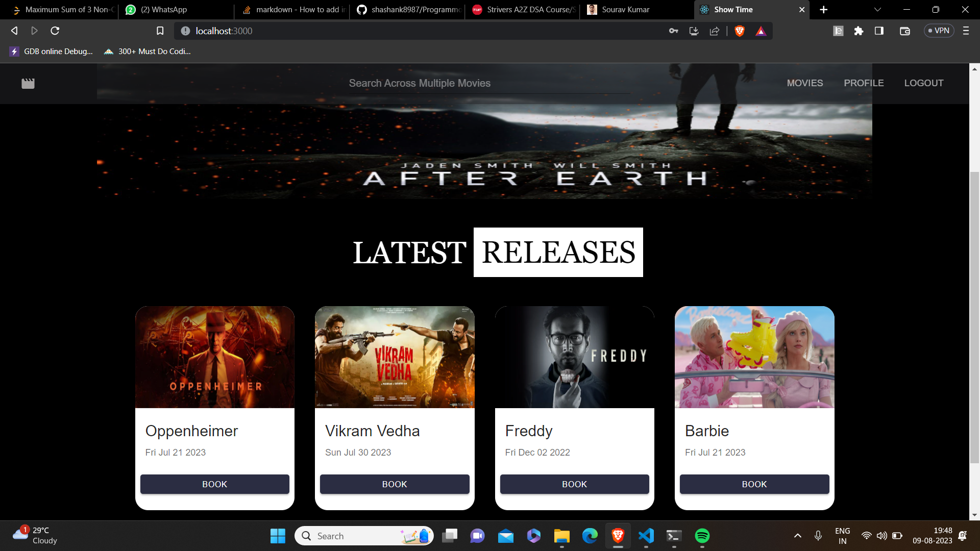Click the page vertical scrollbar thumb
The width and height of the screenshot is (980, 551).
(x=974, y=316)
